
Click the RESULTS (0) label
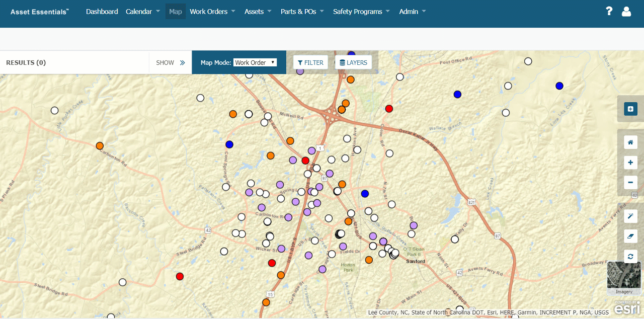tap(26, 63)
